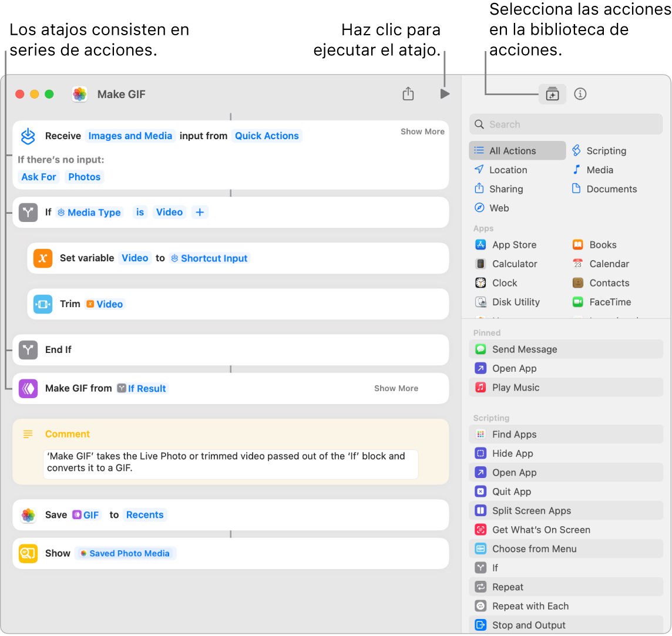Expand Show More on Make GIF action

coord(396,388)
